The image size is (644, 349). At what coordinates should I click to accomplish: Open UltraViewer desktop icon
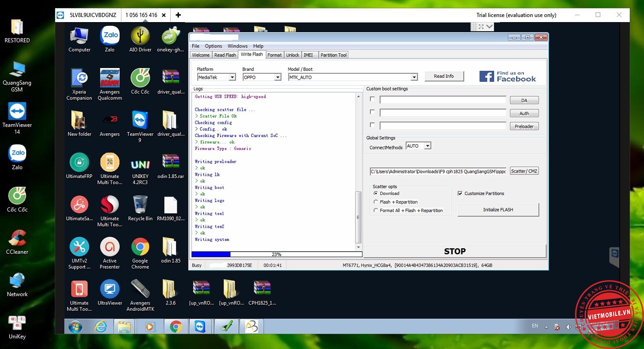click(x=109, y=293)
